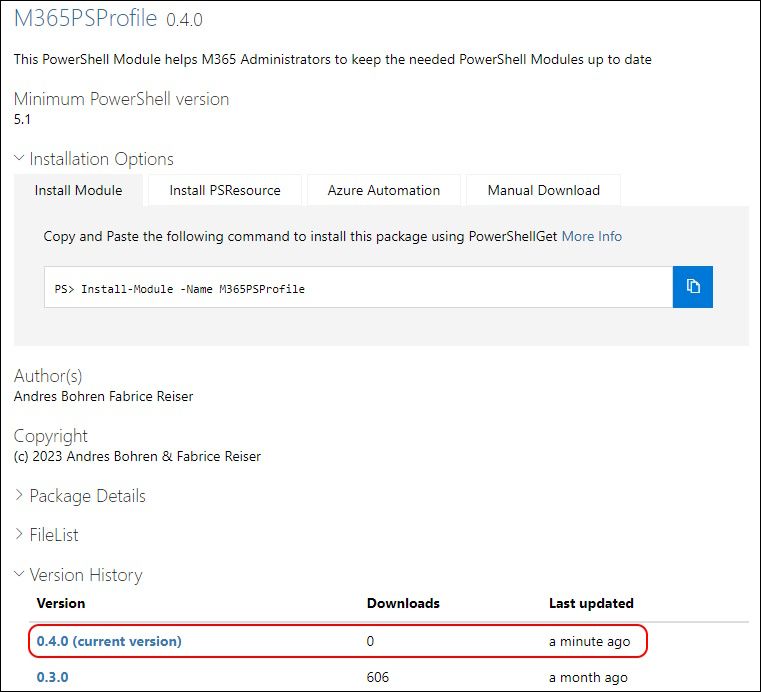This screenshot has height=692, width=761.
Task: Expand the FileList heading text
Action: tap(54, 535)
